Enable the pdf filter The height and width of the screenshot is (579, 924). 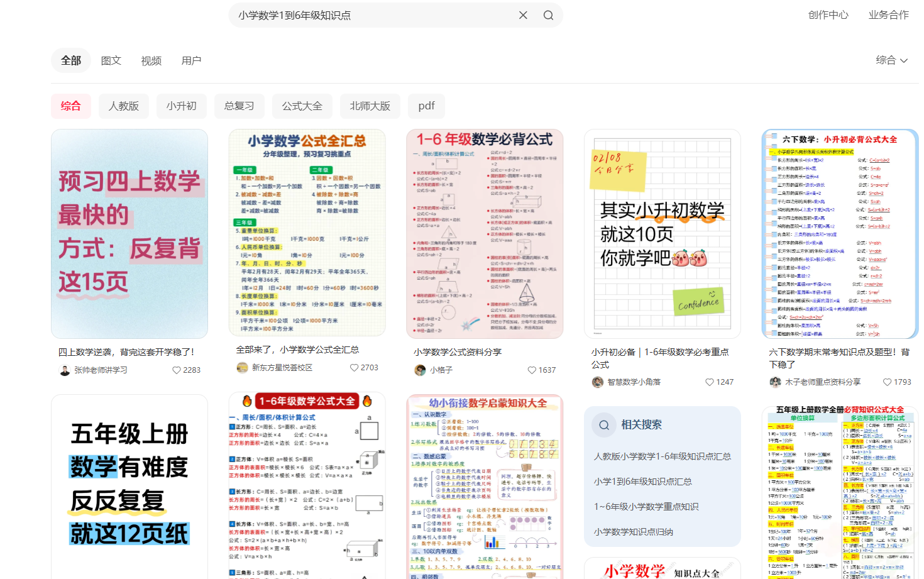pyautogui.click(x=426, y=106)
